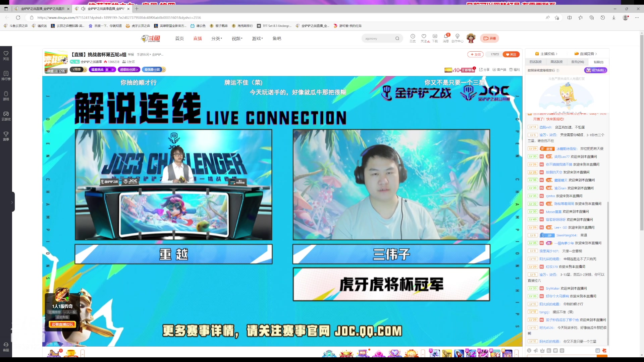The image size is (644, 362).
Task: Expand the left sidebar arrow handle
Action: 12,202
